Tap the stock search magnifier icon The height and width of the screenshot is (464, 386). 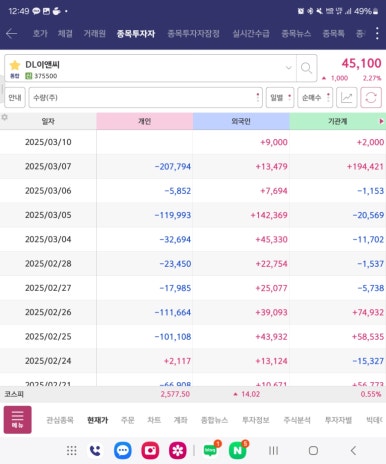pos(306,68)
